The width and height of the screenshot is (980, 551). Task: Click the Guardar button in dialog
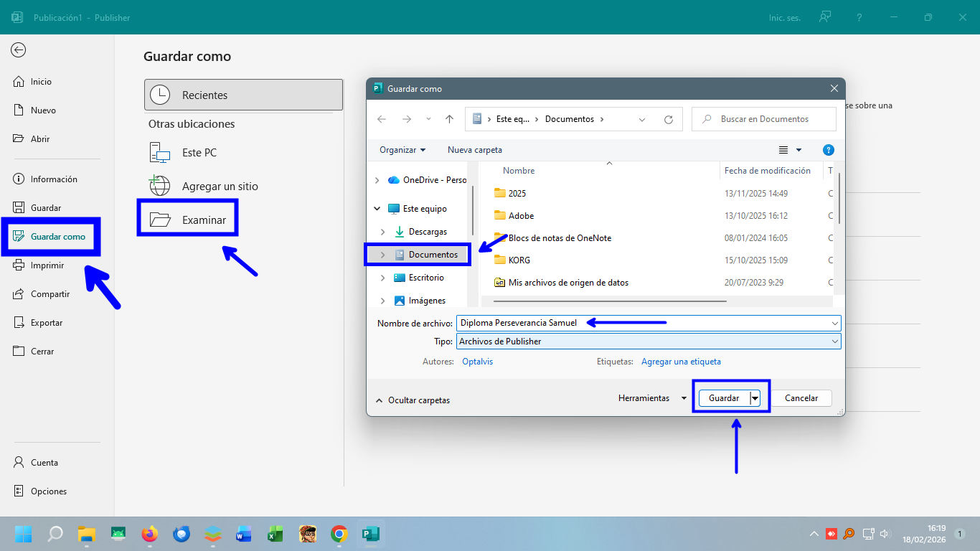click(x=723, y=398)
